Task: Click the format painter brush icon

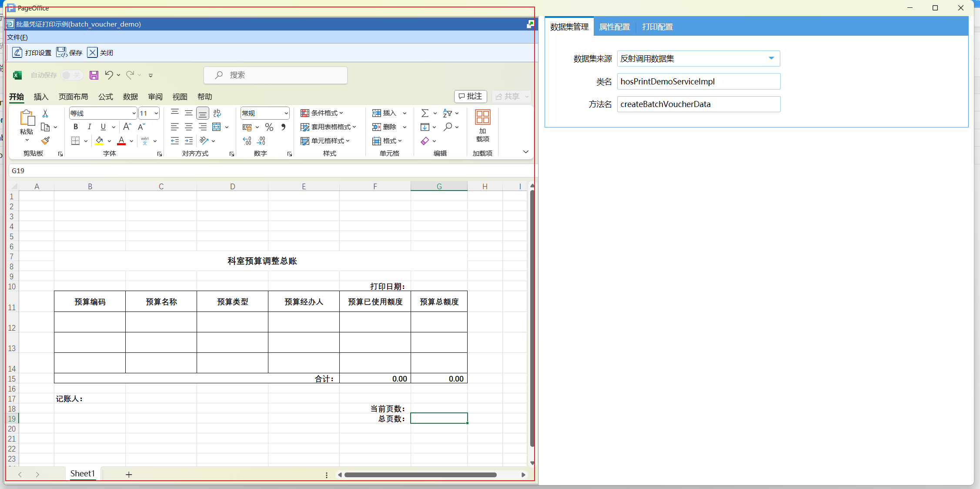Action: [45, 141]
